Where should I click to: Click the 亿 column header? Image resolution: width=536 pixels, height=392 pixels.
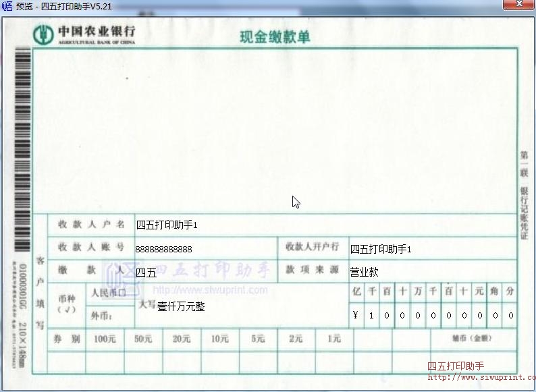click(x=356, y=291)
